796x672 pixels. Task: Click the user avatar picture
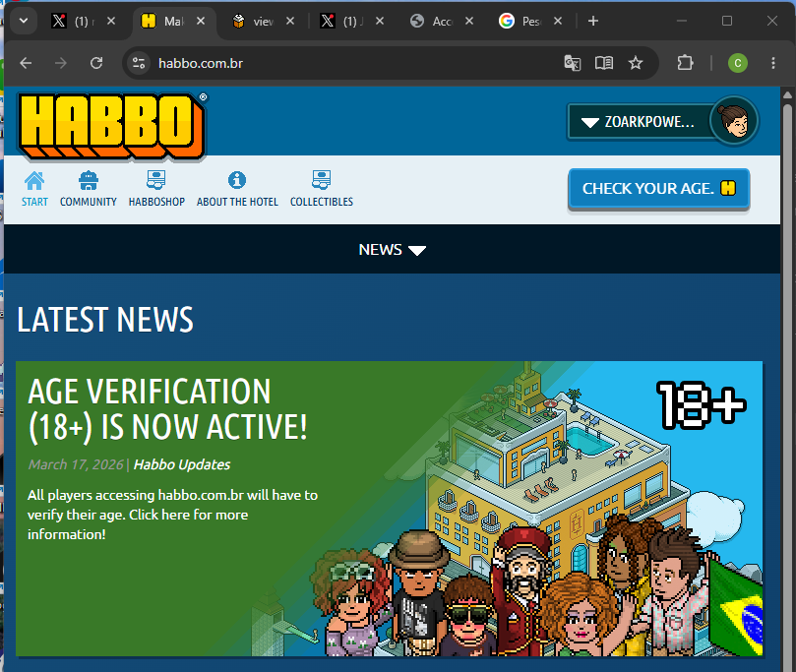tap(734, 121)
